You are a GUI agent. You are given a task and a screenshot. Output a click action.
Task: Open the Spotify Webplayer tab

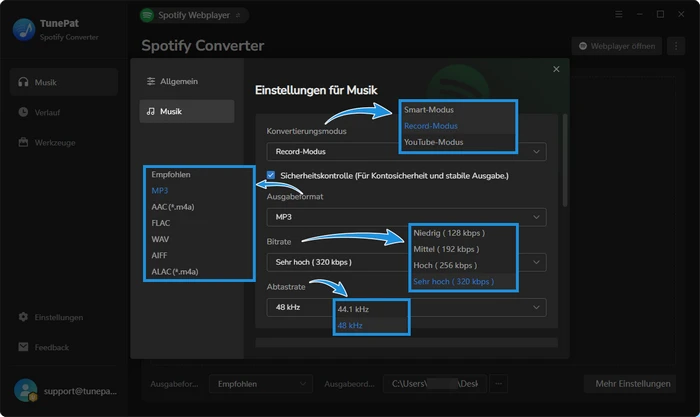coord(194,15)
